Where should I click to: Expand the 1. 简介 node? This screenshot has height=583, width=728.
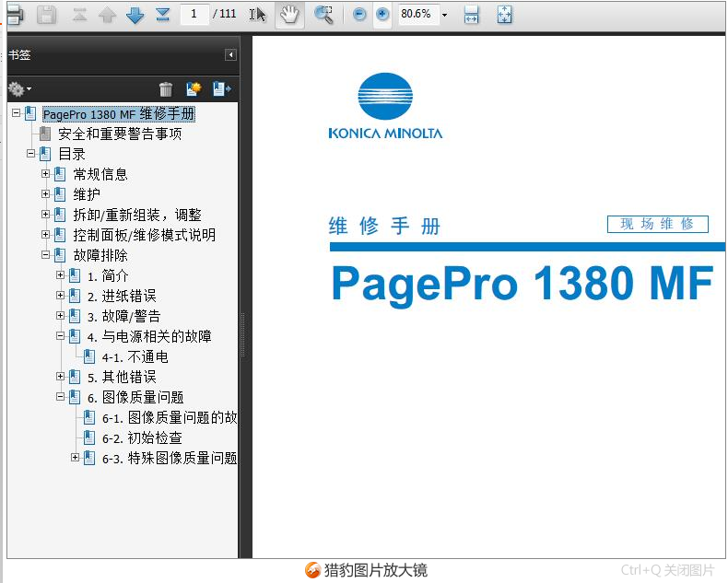tap(60, 274)
